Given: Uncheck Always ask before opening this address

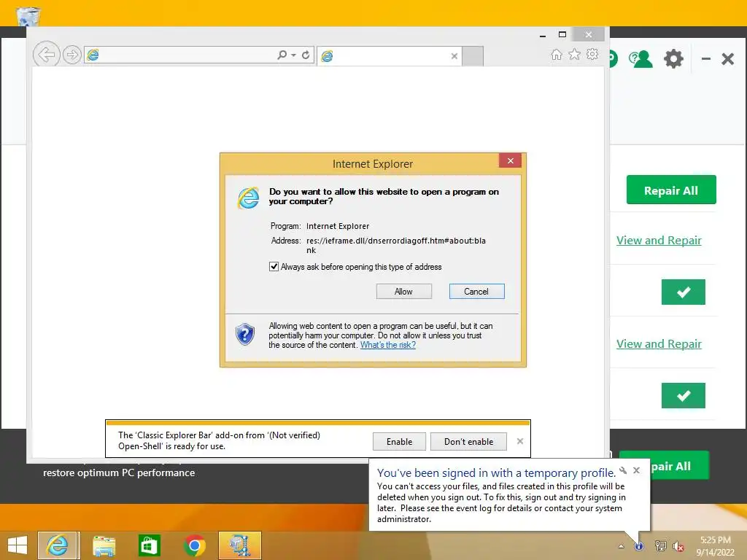Looking at the screenshot, I should 274,267.
